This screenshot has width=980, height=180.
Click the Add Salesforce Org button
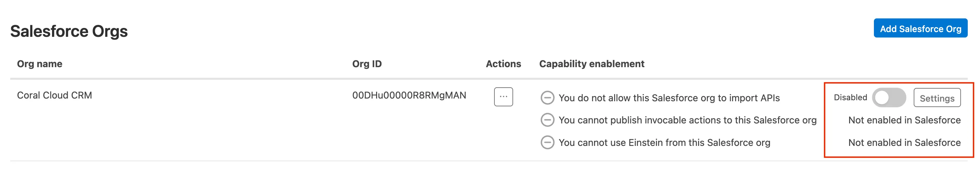(920, 29)
